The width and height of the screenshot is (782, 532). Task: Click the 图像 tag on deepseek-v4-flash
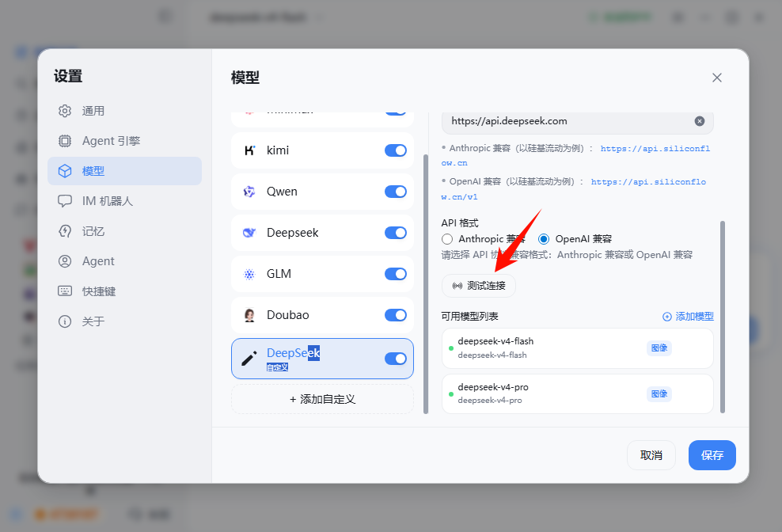659,348
